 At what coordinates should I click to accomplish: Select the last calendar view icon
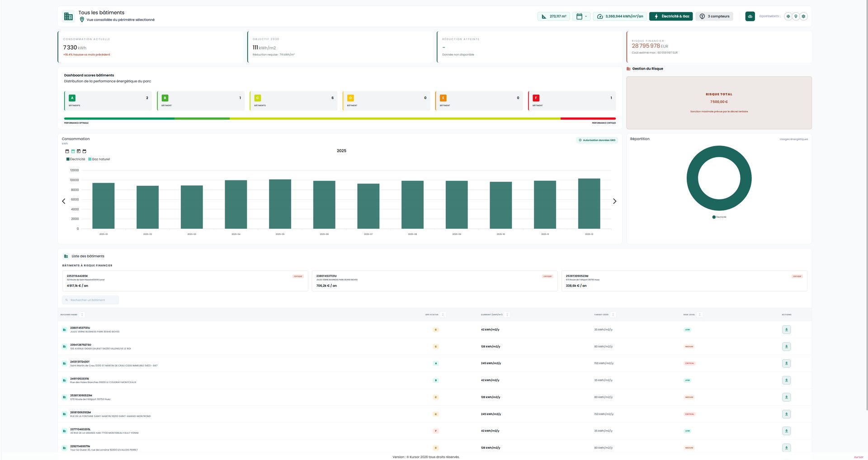coord(85,151)
